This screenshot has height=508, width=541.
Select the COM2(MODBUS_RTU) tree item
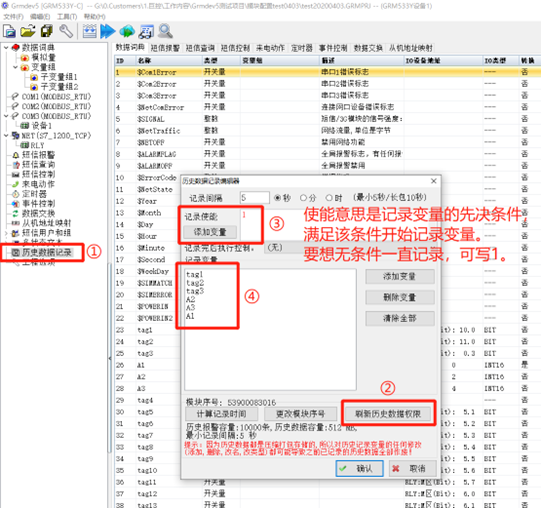coord(56,106)
